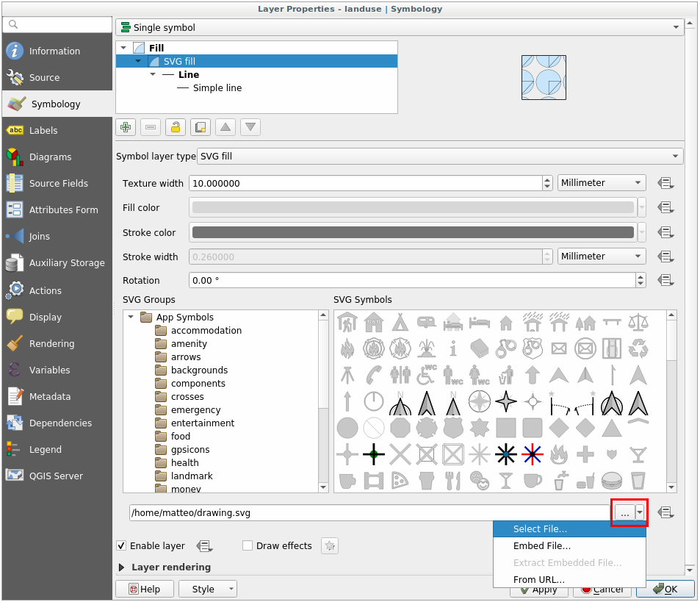Enable the Draw effects checkbox

click(x=248, y=545)
